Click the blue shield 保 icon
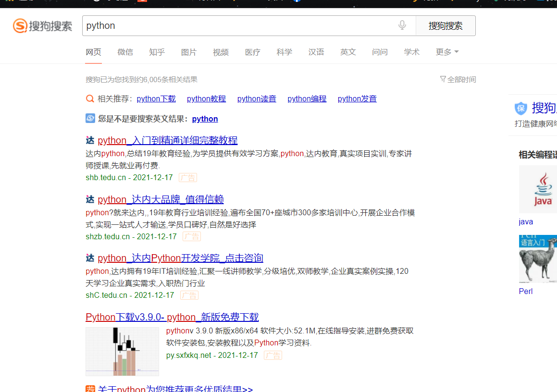Screen dimensions: 557x392 tap(521, 108)
